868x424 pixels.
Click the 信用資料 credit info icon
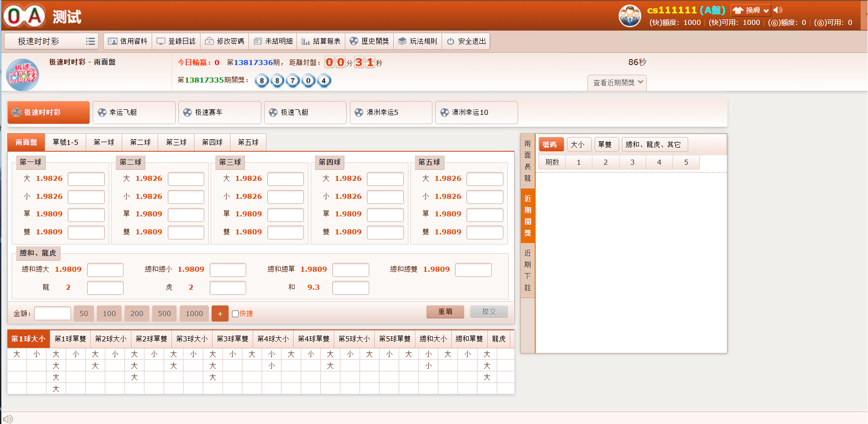point(112,42)
